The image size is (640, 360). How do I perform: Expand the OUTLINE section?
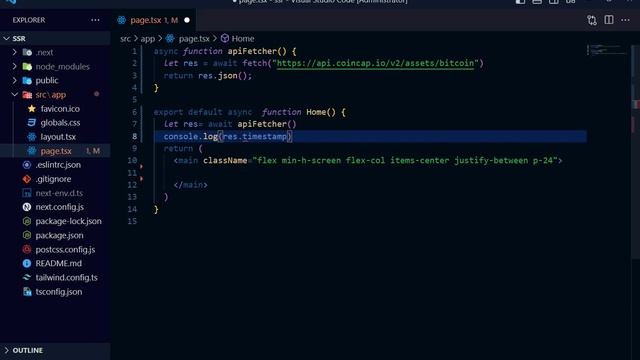[7, 350]
